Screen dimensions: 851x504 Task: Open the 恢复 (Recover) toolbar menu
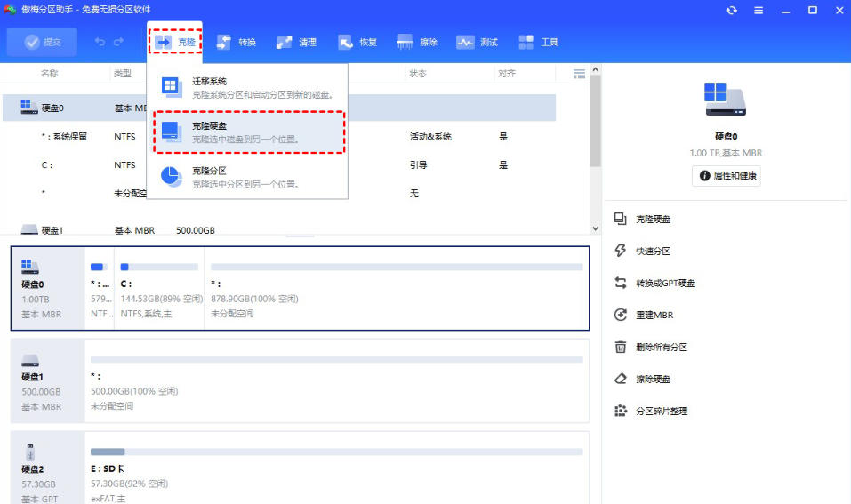click(x=357, y=42)
